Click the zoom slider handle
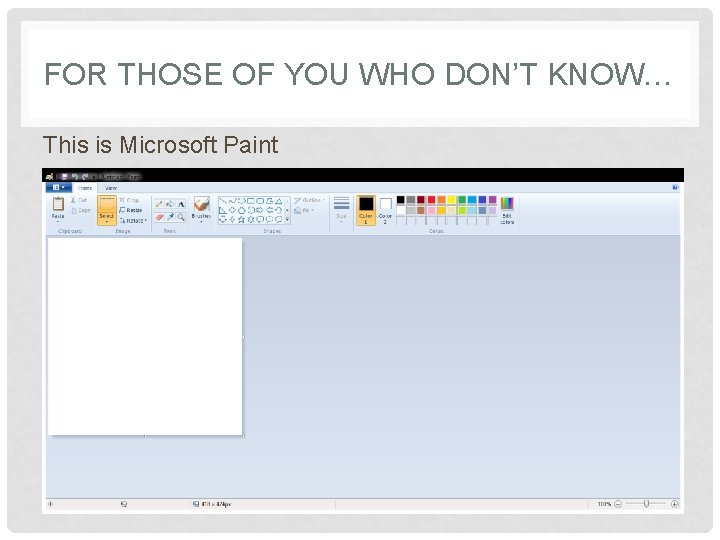720x540 pixels. click(x=646, y=504)
